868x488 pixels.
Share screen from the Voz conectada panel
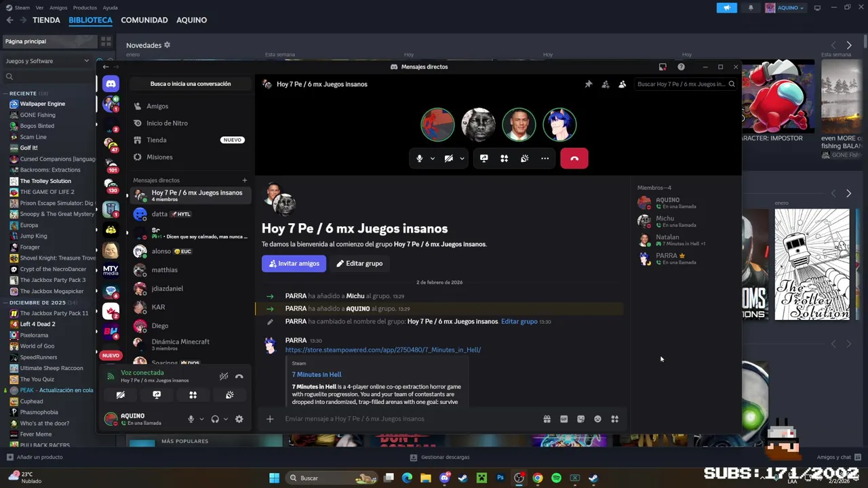(x=157, y=395)
